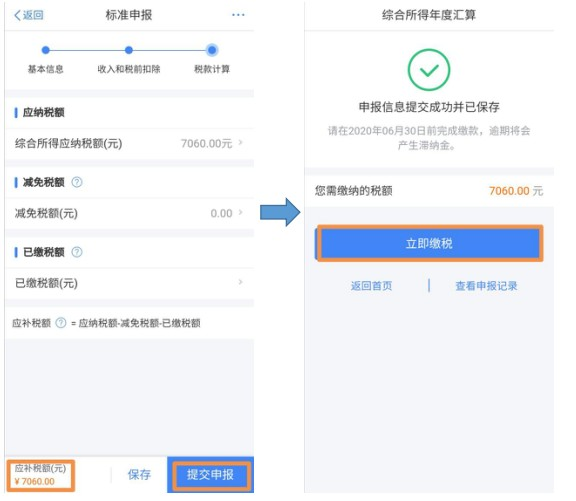This screenshot has height=501, width=576.
Task: Select the 税款计算 step dot
Action: click(212, 50)
